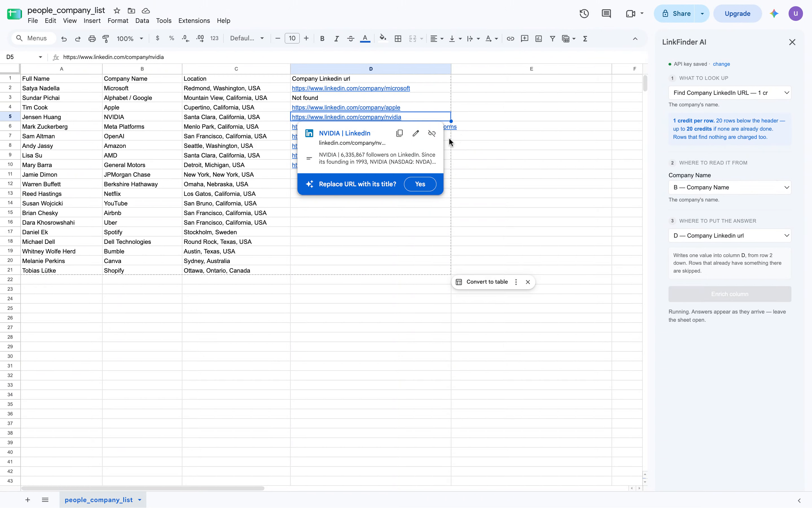Image resolution: width=812 pixels, height=508 pixels.
Task: Print the spreadsheet
Action: (x=92, y=39)
